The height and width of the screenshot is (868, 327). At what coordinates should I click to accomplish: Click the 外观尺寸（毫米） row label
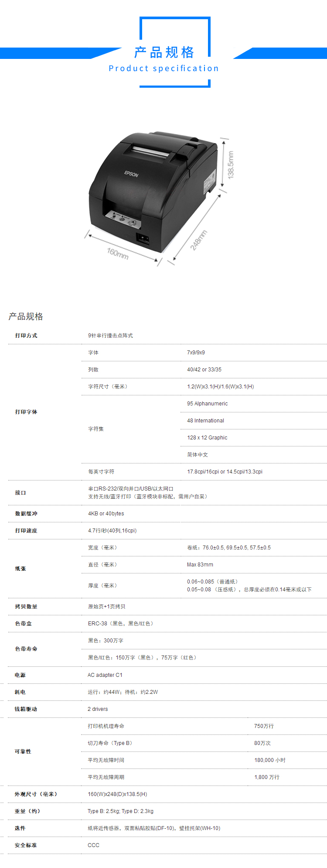coord(37,794)
